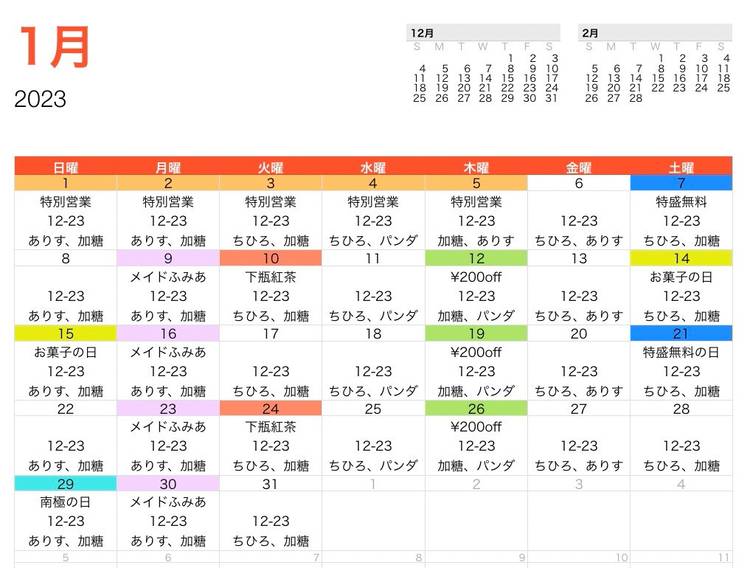Click the 土曜 column header
750x568 pixels.
(681, 166)
